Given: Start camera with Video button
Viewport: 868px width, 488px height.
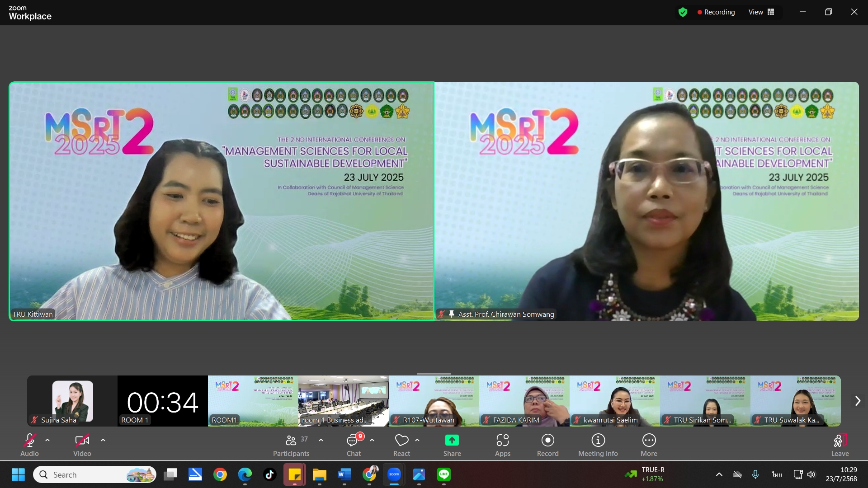Looking at the screenshot, I should (82, 445).
